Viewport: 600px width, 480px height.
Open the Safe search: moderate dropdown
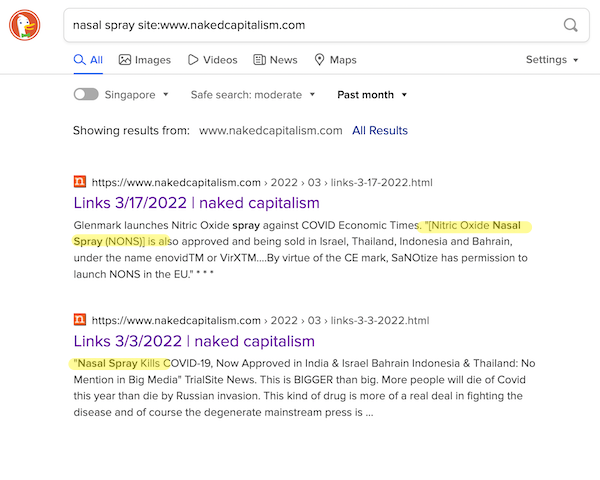point(253,95)
